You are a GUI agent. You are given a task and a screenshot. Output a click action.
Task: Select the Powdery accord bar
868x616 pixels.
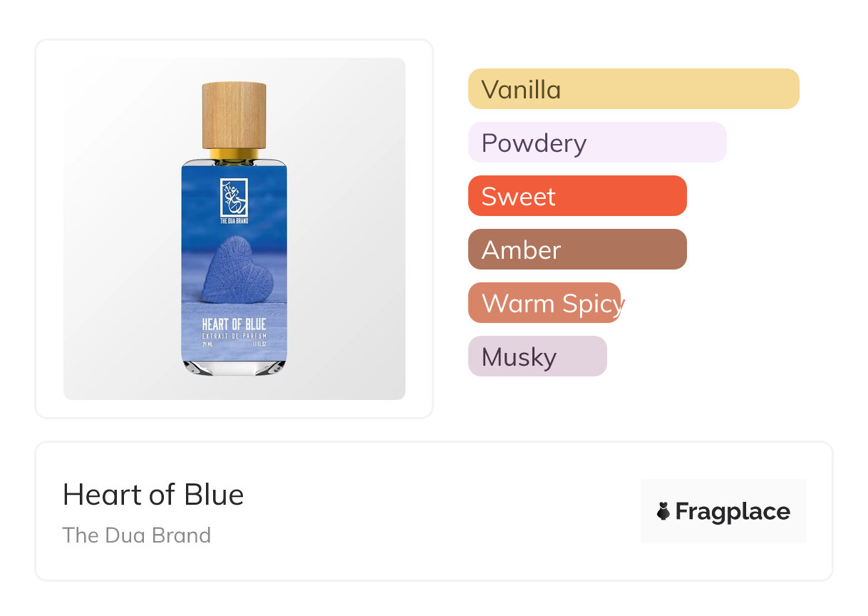(596, 143)
